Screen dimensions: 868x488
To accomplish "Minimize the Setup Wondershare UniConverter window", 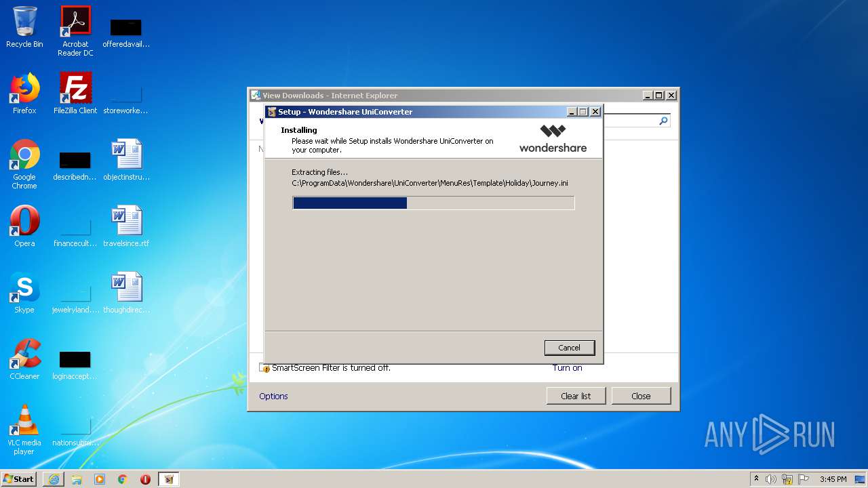I will (572, 112).
